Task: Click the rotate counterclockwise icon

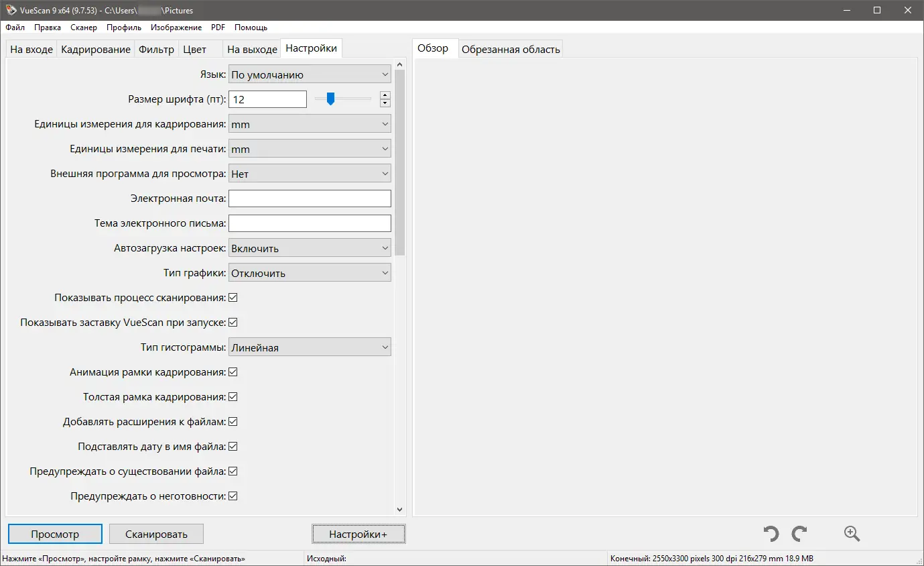Action: click(x=770, y=533)
